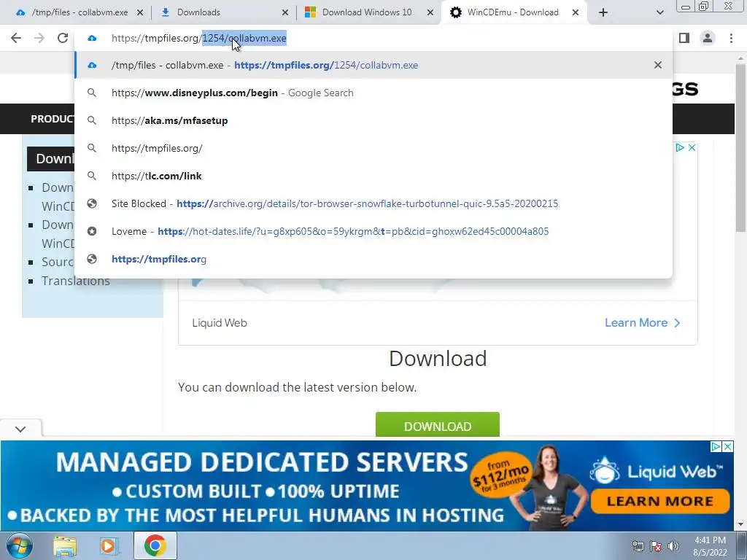Image resolution: width=747 pixels, height=560 pixels.
Task: Open the Chrome profile avatar
Action: (x=708, y=38)
